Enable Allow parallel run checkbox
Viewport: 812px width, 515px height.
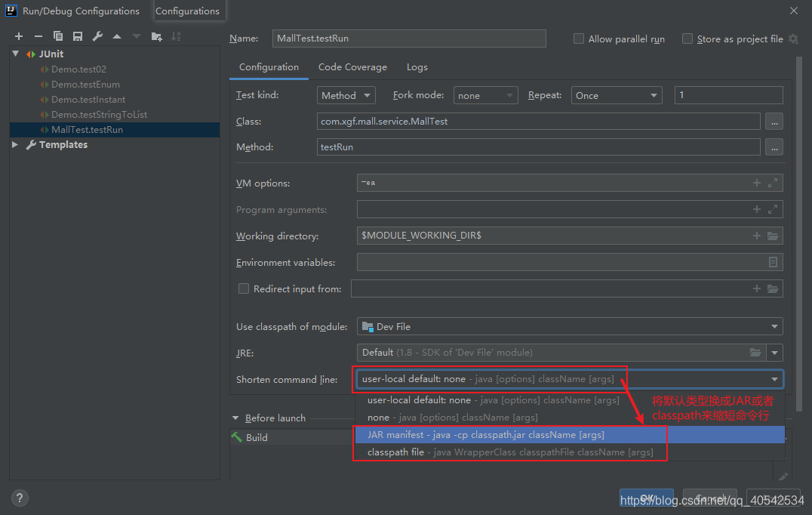pos(579,39)
